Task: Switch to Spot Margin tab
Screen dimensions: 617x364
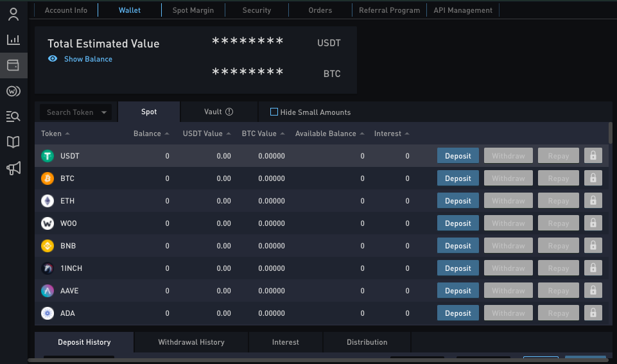Action: click(193, 10)
